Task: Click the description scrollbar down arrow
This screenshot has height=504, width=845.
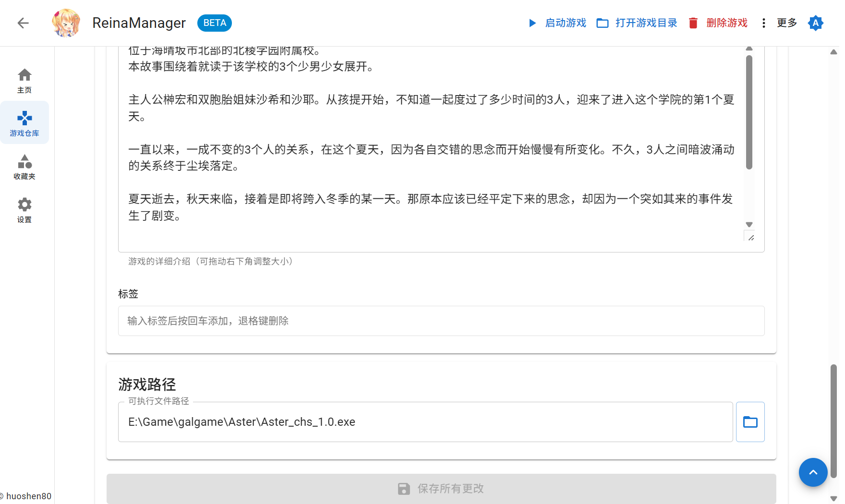Action: (x=749, y=225)
